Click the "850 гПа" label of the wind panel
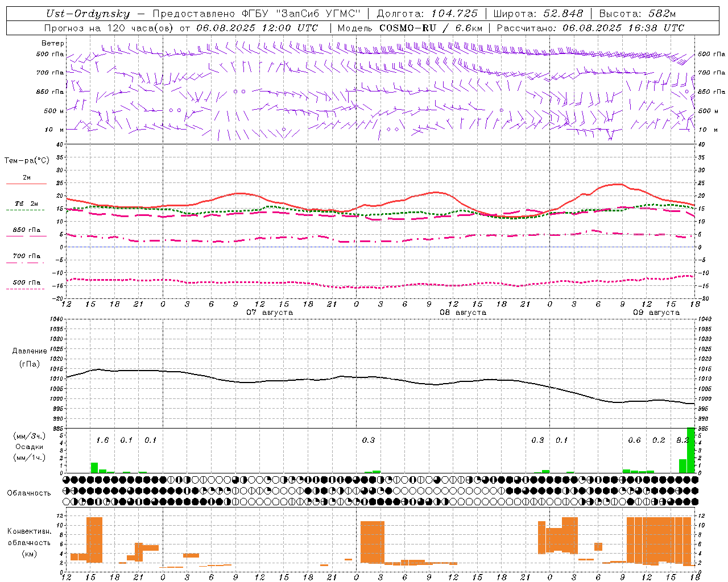Viewport: 728px width, 582px height. click(x=50, y=92)
